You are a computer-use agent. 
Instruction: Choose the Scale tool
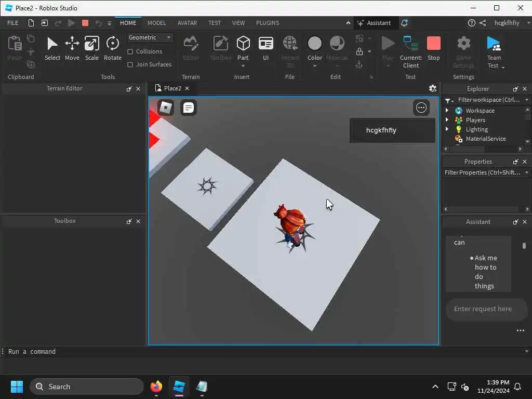point(91,49)
